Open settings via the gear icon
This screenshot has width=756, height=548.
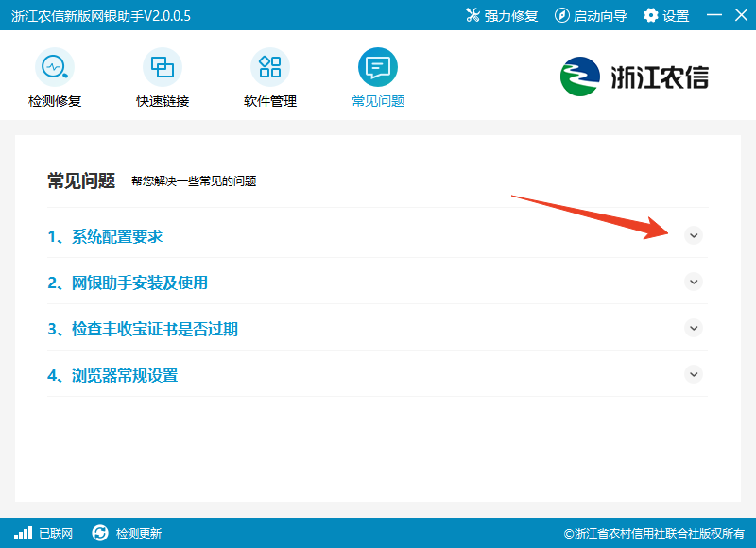click(650, 15)
